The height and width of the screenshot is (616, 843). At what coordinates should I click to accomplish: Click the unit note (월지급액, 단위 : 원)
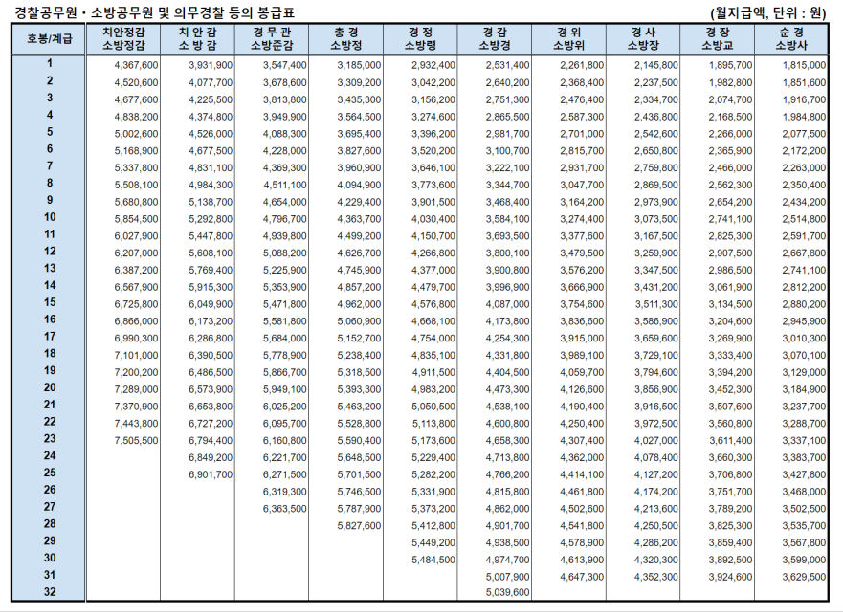coord(767,12)
